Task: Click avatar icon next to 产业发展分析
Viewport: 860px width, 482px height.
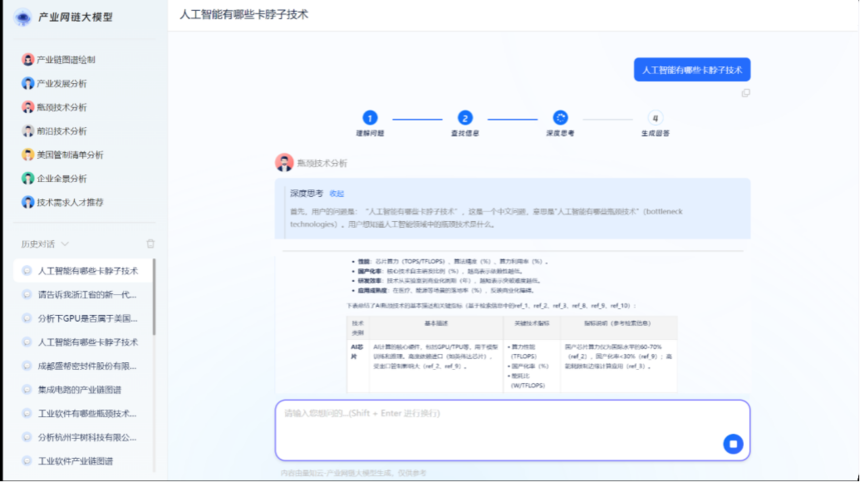Action: [x=28, y=83]
